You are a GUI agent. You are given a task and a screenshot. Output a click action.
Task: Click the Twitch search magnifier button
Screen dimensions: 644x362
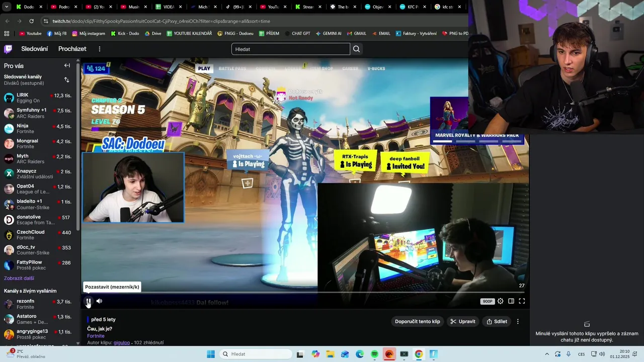point(357,49)
